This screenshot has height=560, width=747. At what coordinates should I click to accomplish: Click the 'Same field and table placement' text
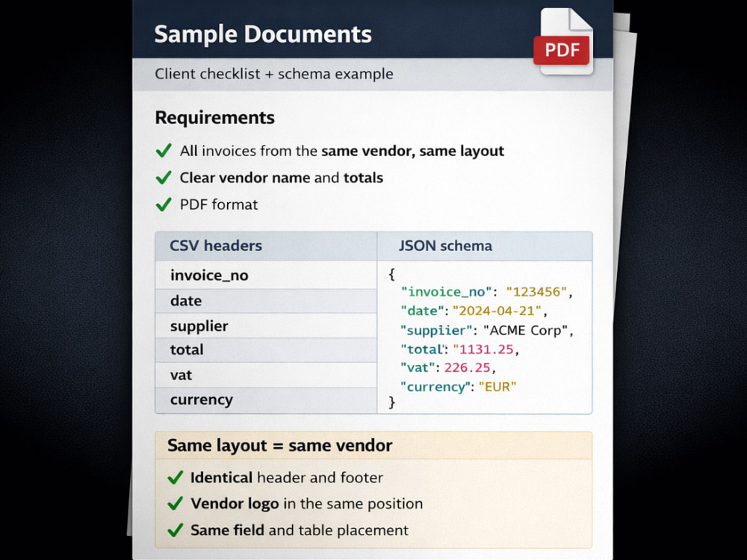click(x=300, y=530)
